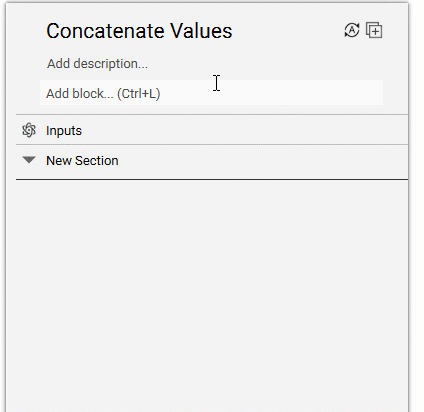Click the empty area below New Section
The width and height of the screenshot is (424, 412).
[212, 293]
